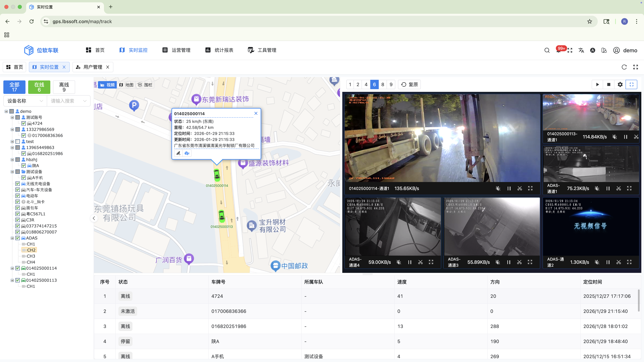The height and width of the screenshot is (362, 644).
Task: Click the 复原 reset layout button
Action: (409, 84)
